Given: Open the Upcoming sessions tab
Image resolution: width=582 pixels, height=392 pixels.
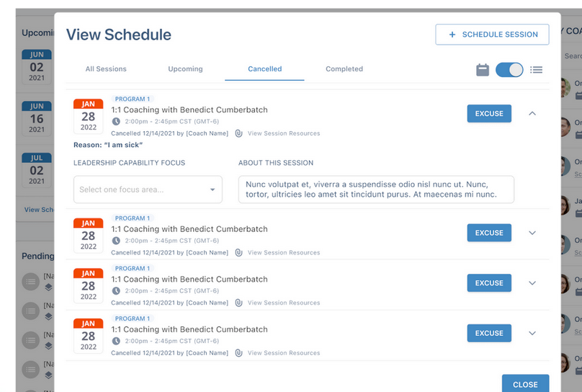Looking at the screenshot, I should coord(185,69).
